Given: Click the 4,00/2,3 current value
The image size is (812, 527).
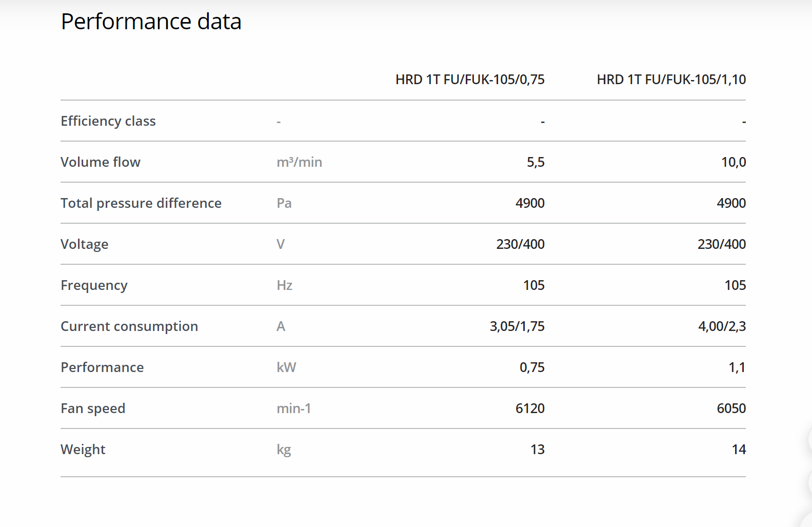Looking at the screenshot, I should tap(721, 326).
